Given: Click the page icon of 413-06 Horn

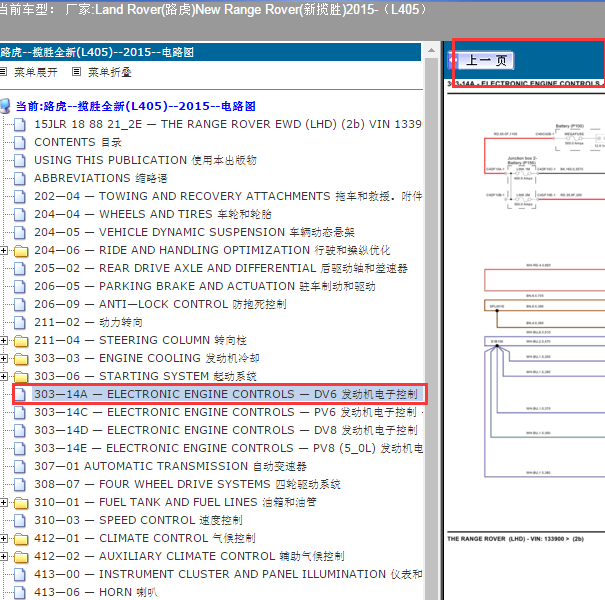Looking at the screenshot, I should click(x=20, y=592).
